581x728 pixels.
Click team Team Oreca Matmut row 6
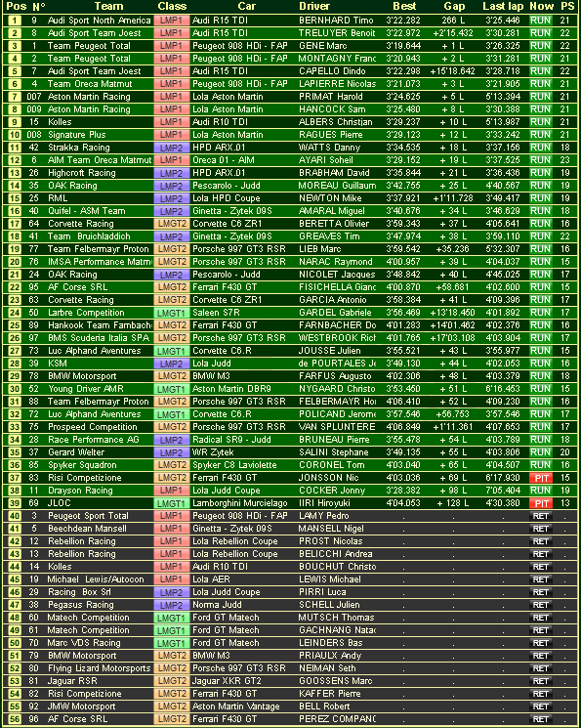coord(90,84)
